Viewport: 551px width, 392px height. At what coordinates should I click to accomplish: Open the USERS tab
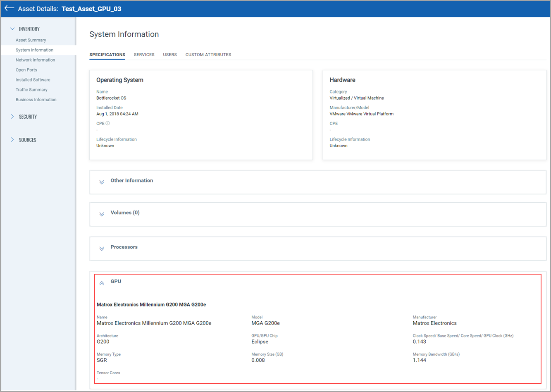tap(170, 55)
